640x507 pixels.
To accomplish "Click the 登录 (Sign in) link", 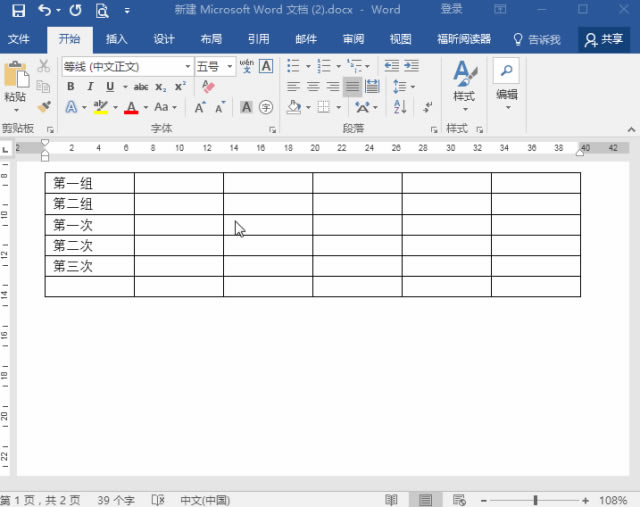I will click(451, 9).
